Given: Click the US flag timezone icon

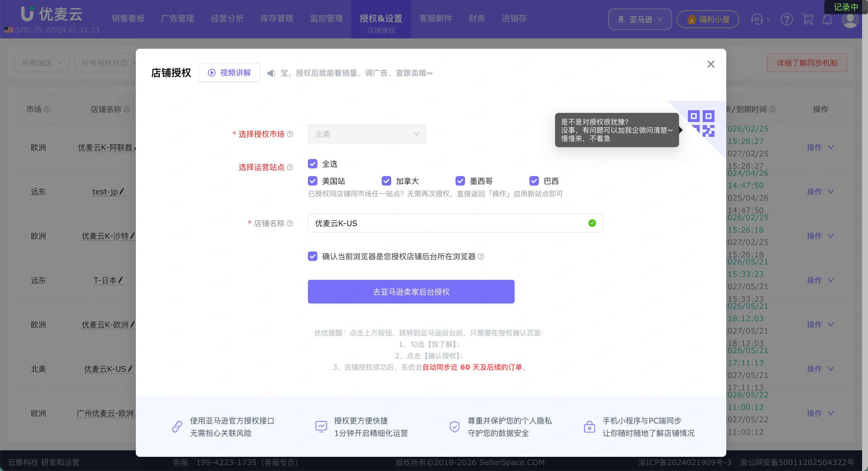Looking at the screenshot, I should pyautogui.click(x=9, y=30).
